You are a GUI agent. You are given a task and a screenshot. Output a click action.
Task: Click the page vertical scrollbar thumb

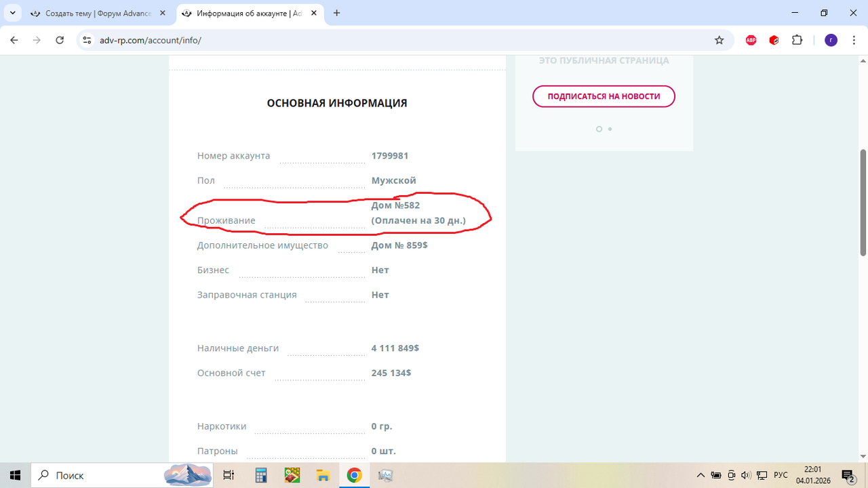coord(863,202)
